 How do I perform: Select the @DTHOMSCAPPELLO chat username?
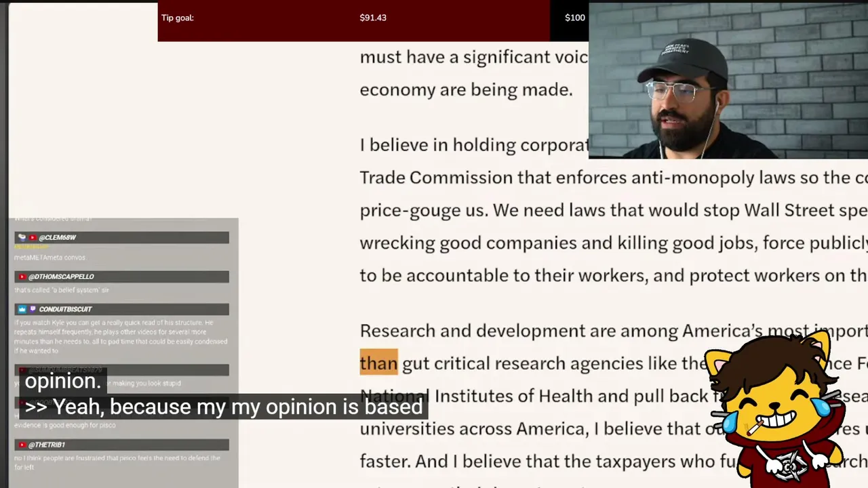pyautogui.click(x=61, y=277)
